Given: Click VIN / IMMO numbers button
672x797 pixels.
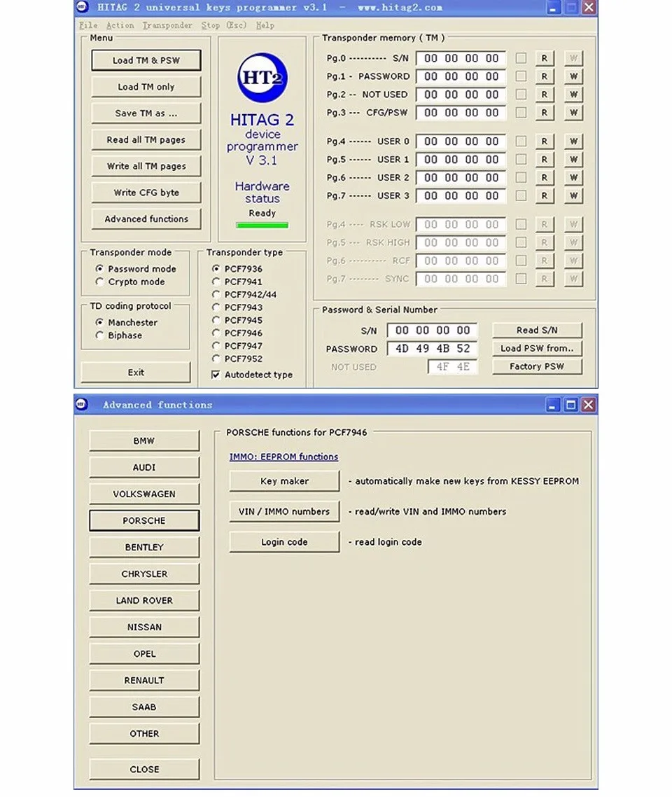Looking at the screenshot, I should tap(284, 511).
